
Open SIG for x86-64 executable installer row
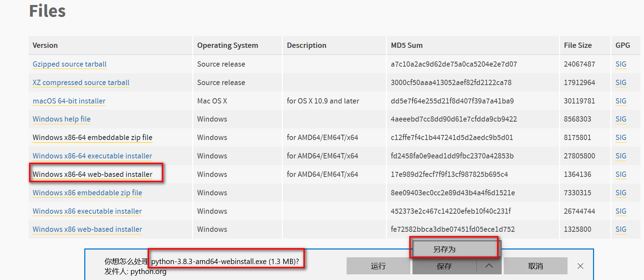621,156
